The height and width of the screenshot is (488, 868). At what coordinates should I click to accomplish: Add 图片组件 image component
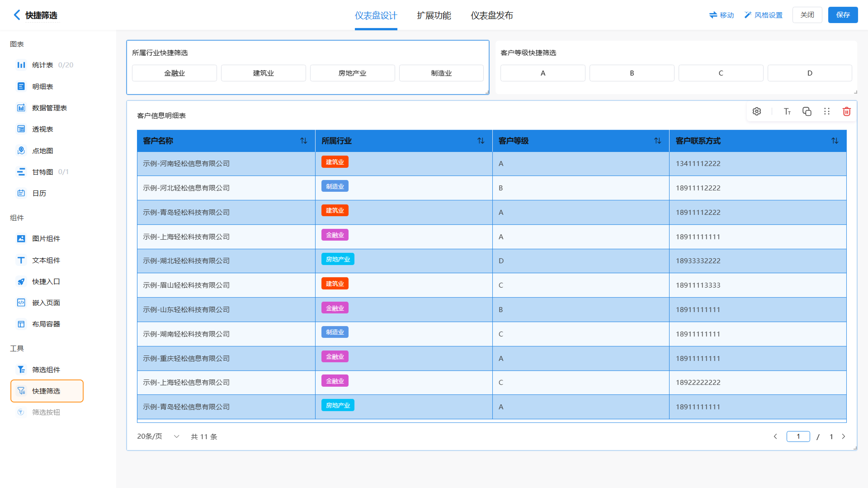click(x=38, y=239)
